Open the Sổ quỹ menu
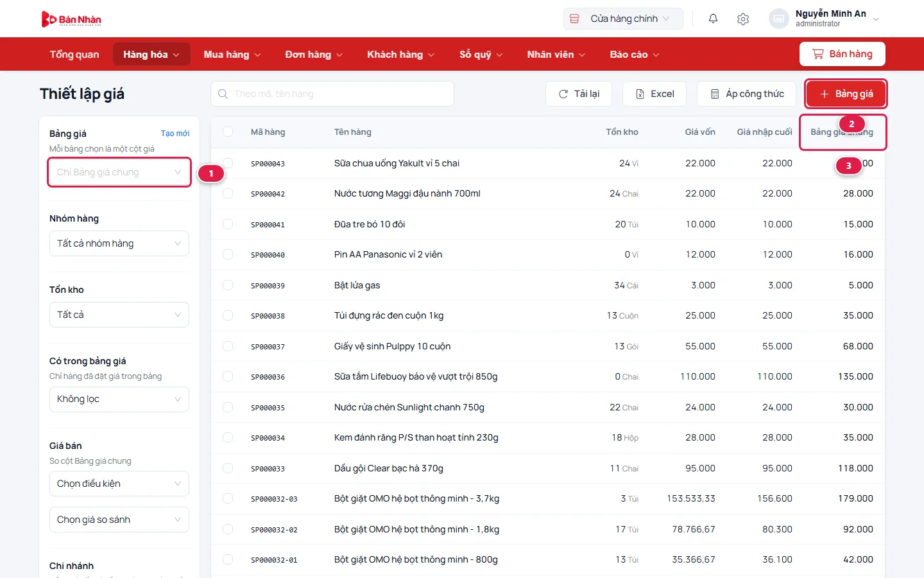The height and width of the screenshot is (578, 924). point(481,55)
